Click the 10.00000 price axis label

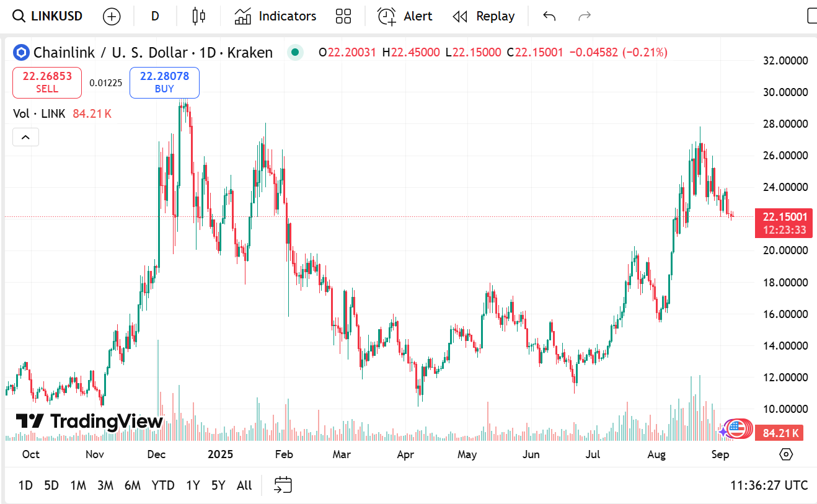785,409
